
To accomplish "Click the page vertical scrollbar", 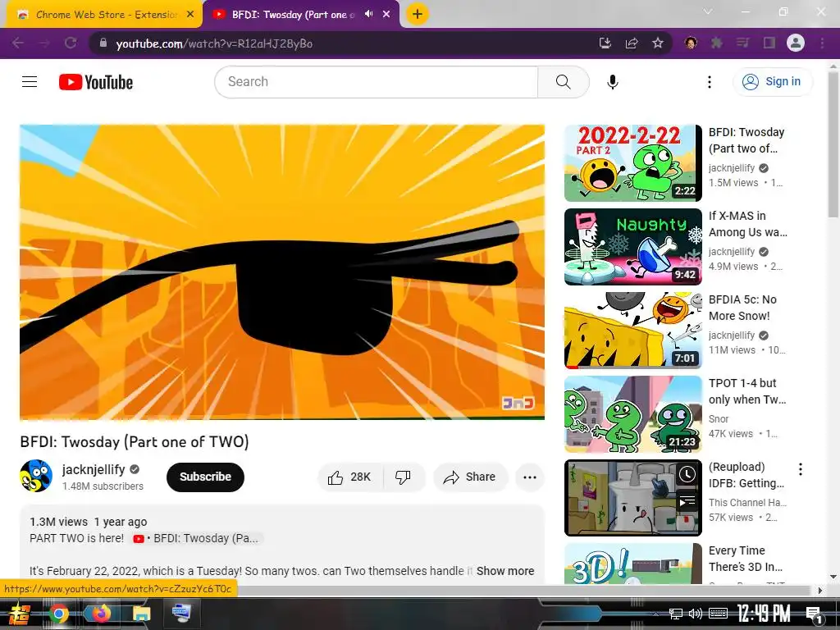I will point(833,144).
